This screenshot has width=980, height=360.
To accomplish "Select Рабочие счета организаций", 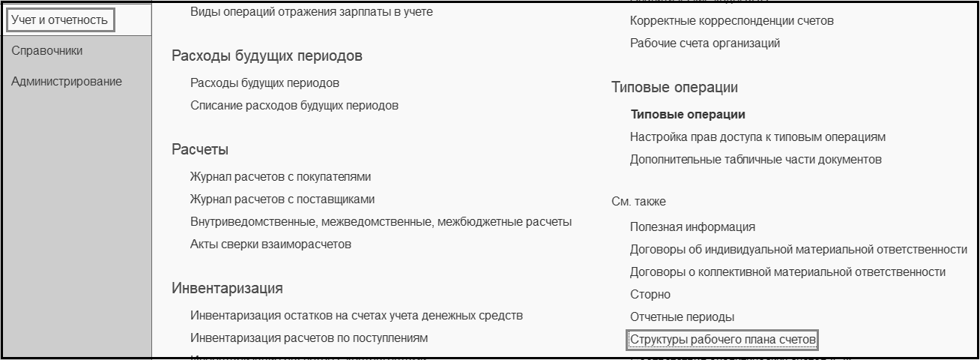I will 705,43.
